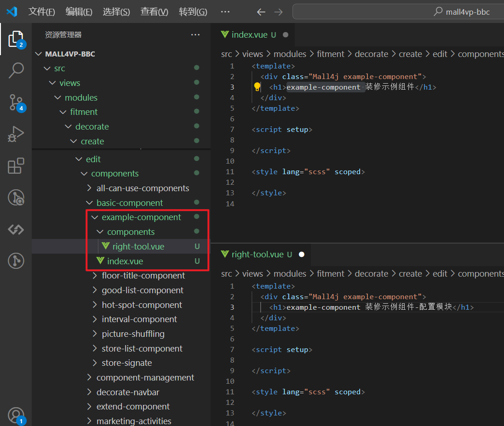Open the Run and Debug view
Viewport: 504px width, 426px height.
[x=16, y=134]
